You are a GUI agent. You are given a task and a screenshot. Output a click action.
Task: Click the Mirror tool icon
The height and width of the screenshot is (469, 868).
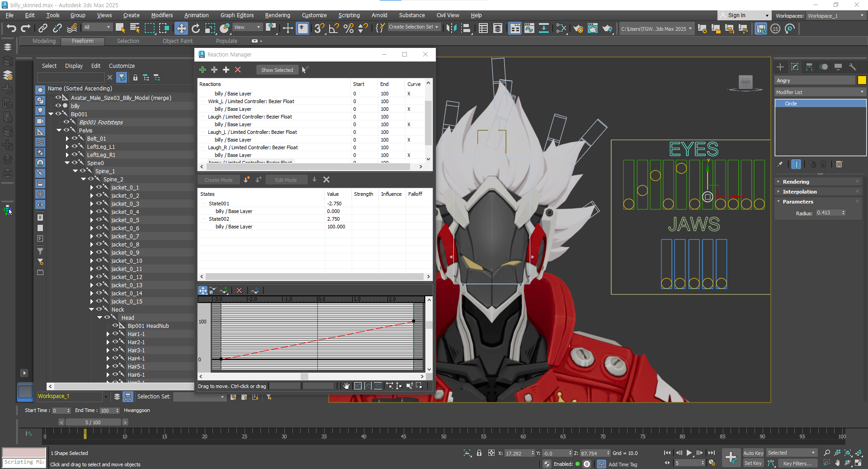click(x=451, y=28)
